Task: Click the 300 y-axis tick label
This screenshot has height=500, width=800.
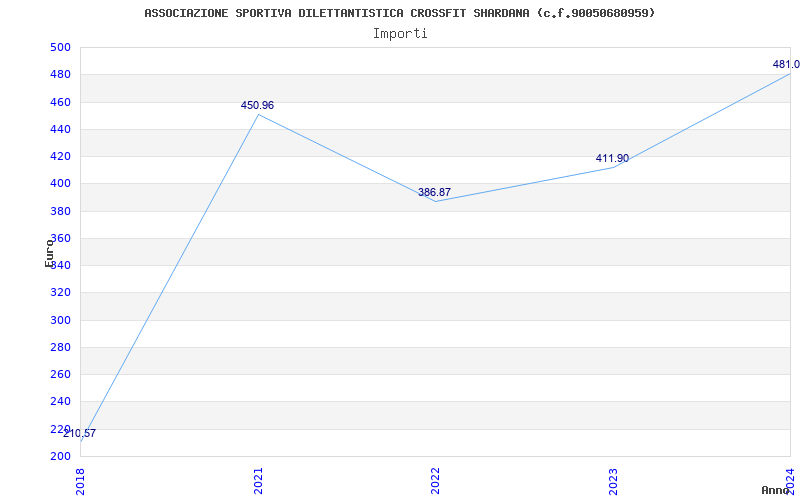Action: (x=60, y=320)
